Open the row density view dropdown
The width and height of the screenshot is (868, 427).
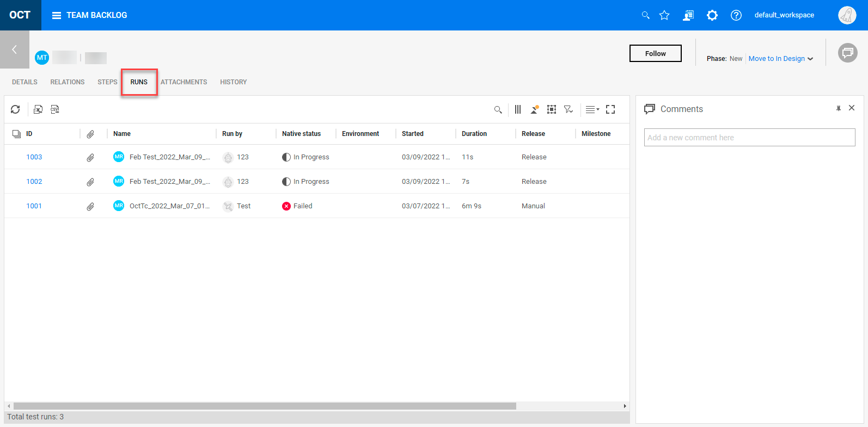coord(592,109)
